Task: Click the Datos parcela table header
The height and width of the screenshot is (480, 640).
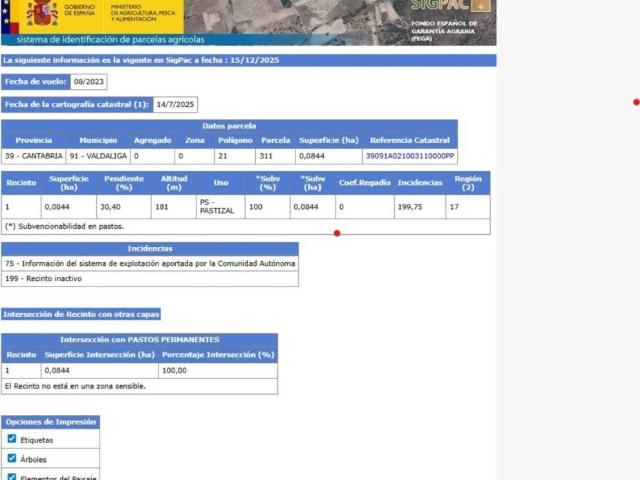Action: (x=229, y=126)
